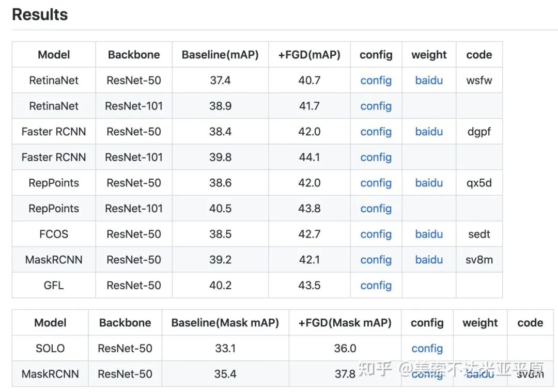
Task: Open baidu weight link with code sv8m
Action: (429, 260)
